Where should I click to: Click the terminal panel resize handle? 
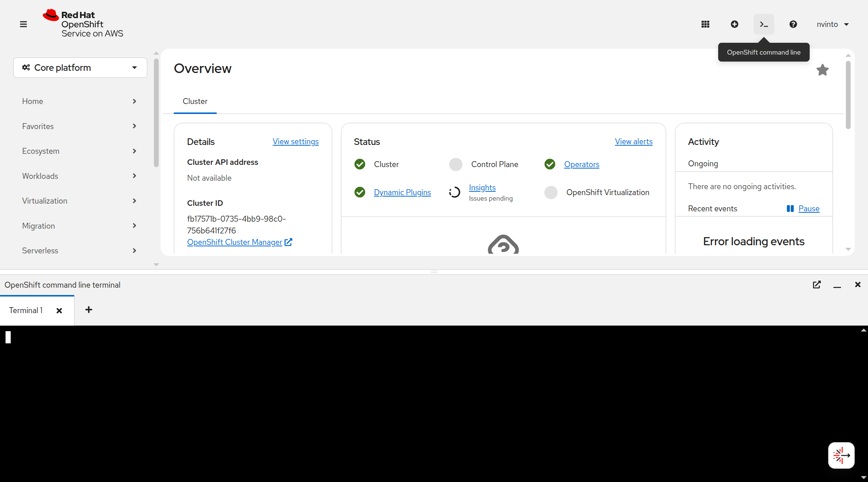pyautogui.click(x=434, y=272)
